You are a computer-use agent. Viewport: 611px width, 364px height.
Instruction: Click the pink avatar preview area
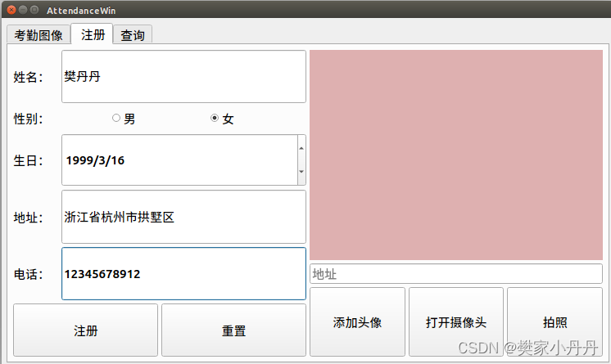coord(456,155)
